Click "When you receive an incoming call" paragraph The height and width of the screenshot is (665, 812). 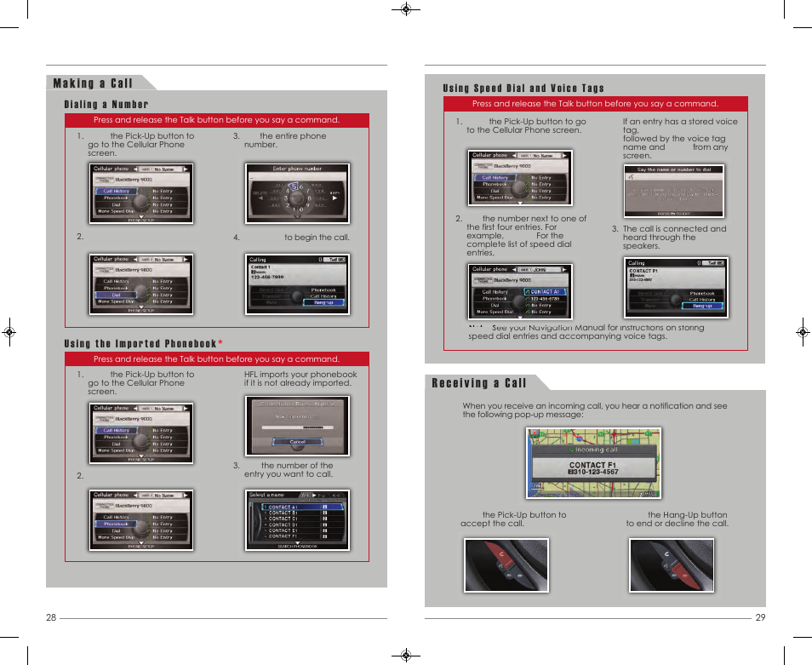coord(594,410)
